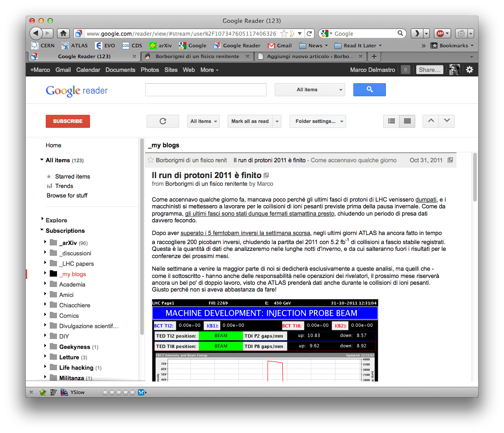Open the All items filter dropdown in the toolbar
Viewport: 504px width, 433px height.
[204, 121]
